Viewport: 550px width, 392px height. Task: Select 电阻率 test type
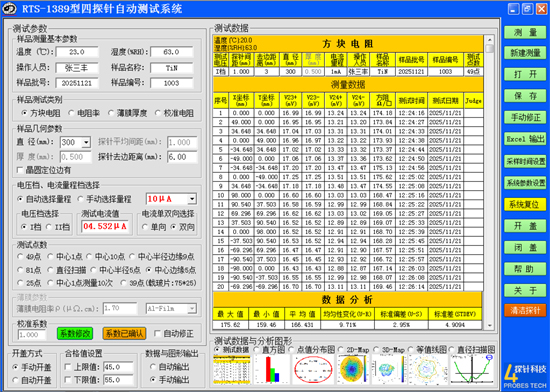84,113
